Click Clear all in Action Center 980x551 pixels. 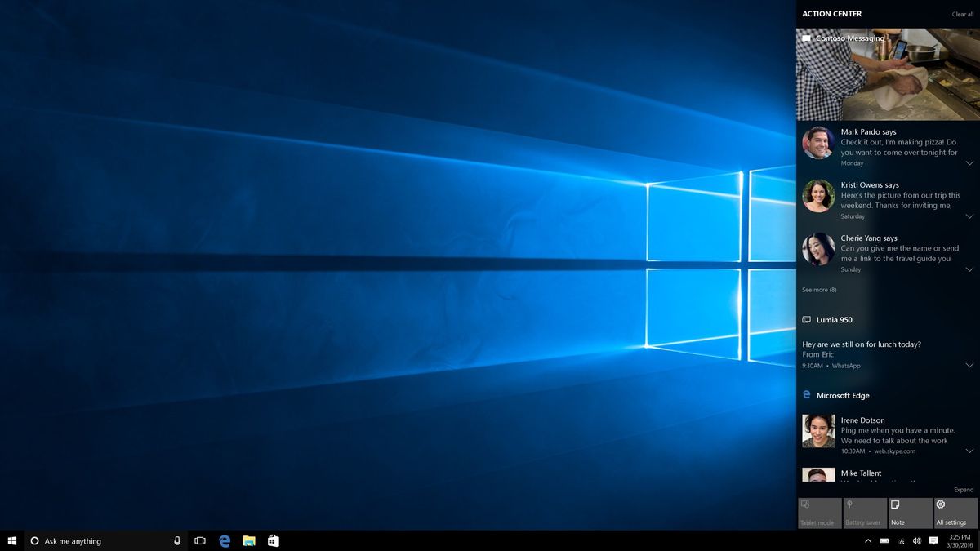[x=962, y=14]
